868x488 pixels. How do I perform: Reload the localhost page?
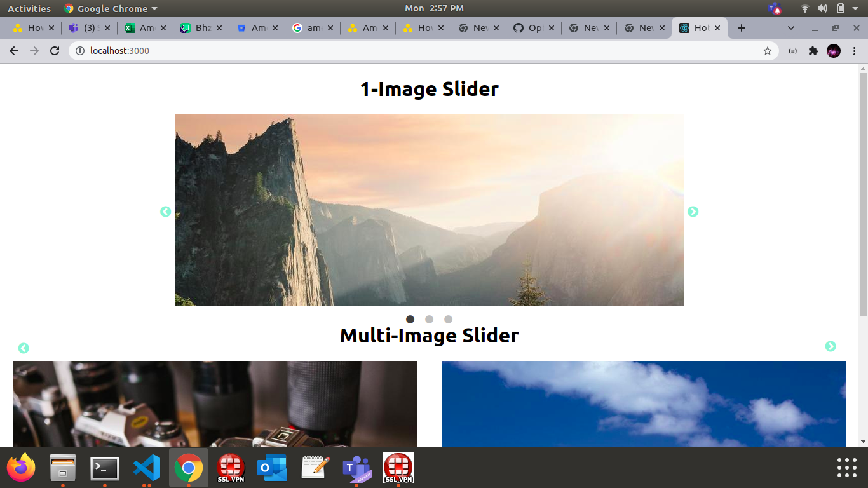coord(55,51)
